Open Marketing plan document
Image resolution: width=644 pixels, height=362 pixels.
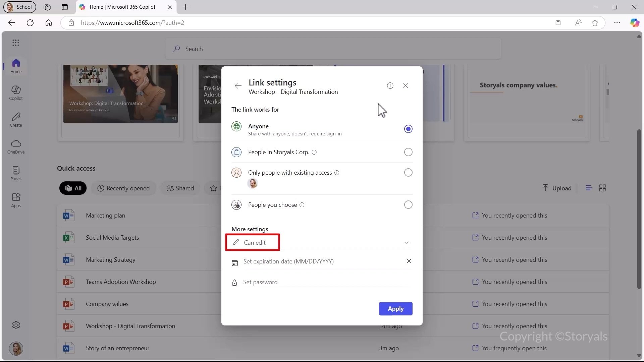(105, 216)
